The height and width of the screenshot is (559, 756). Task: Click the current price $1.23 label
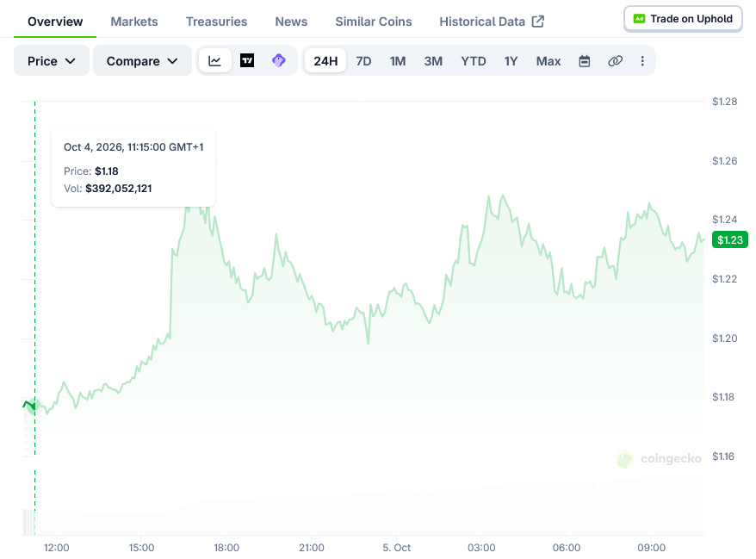click(730, 239)
